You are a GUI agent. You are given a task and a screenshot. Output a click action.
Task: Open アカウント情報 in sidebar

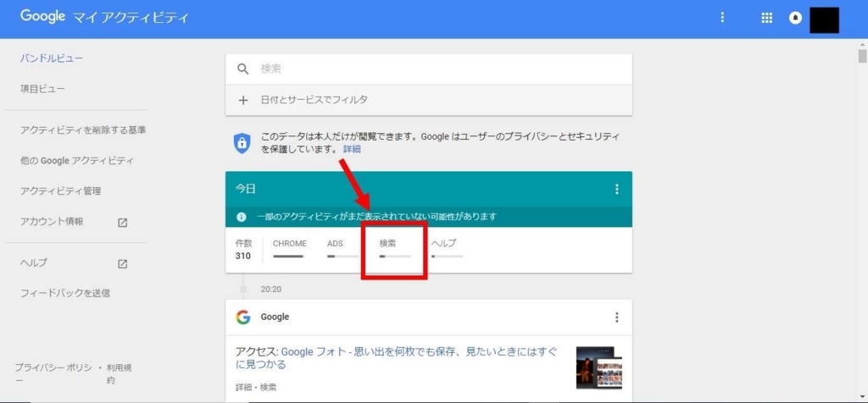click(52, 221)
